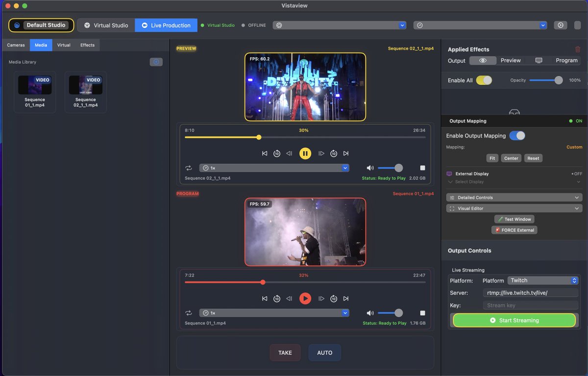This screenshot has width=588, height=376.
Task: Select the monitor icon output option
Action: coord(539,61)
